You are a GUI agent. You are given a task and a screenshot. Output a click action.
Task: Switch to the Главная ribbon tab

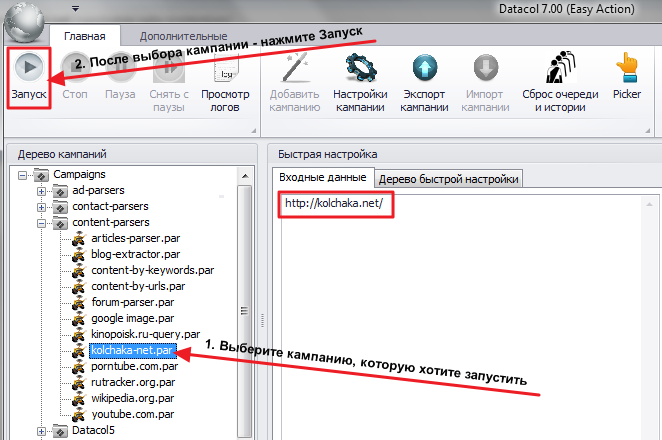[x=84, y=36]
